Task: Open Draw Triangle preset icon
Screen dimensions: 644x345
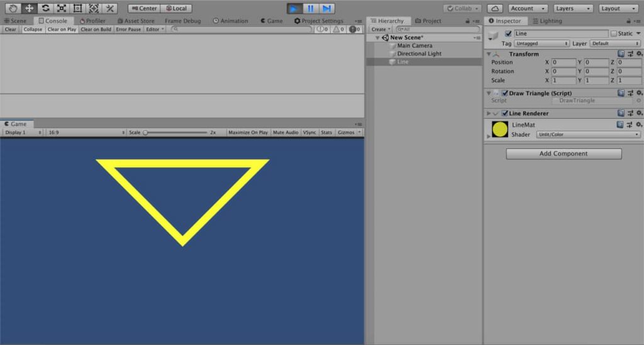Action: pyautogui.click(x=630, y=93)
